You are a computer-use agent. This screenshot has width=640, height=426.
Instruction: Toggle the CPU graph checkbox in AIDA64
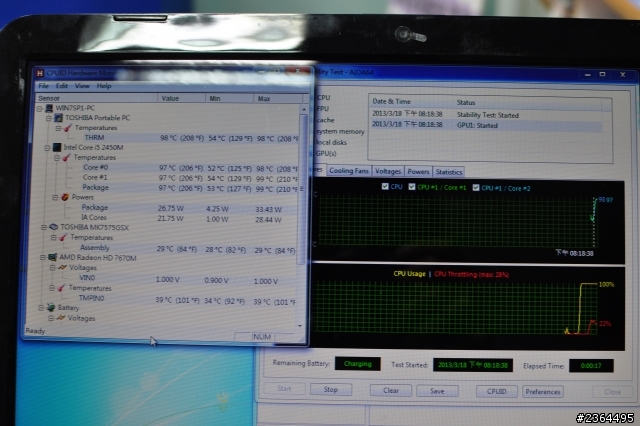coord(385,186)
